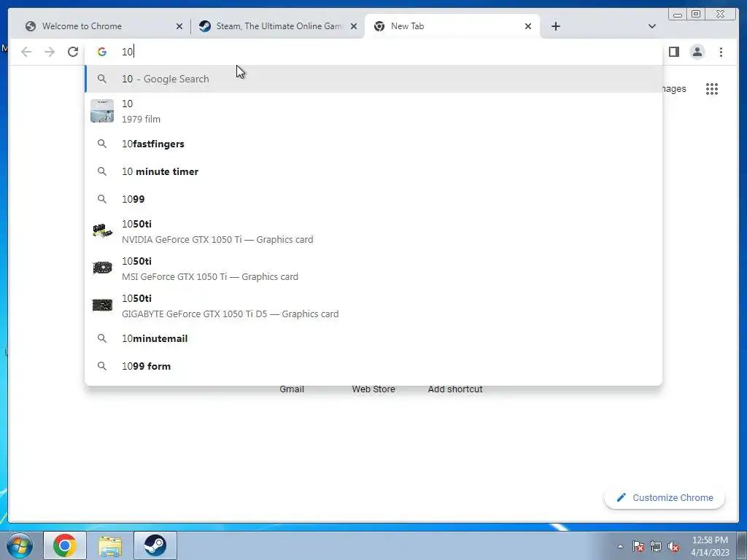Select the MSI GeForce GTX 1050 Ti suggestion
Screen dimensions: 747x560
[x=373, y=268]
